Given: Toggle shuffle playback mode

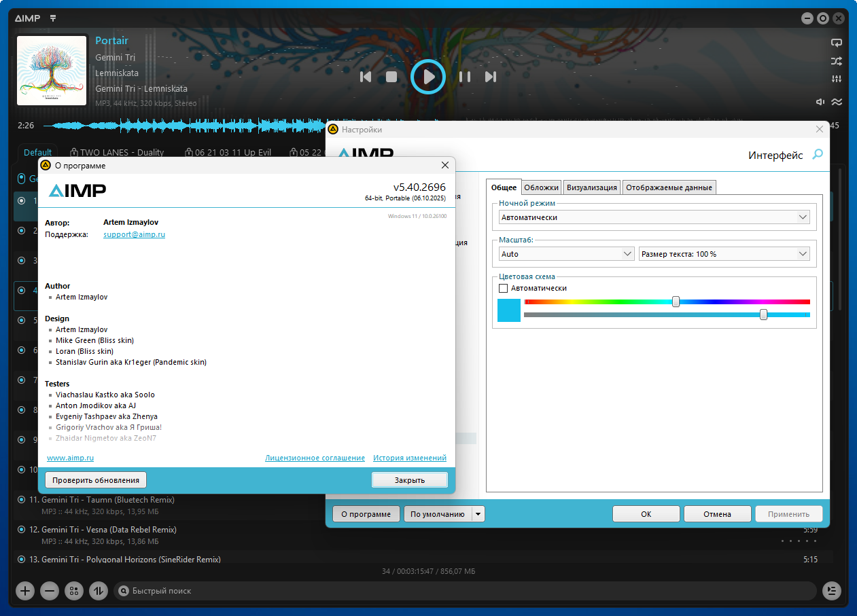Looking at the screenshot, I should click(x=836, y=61).
